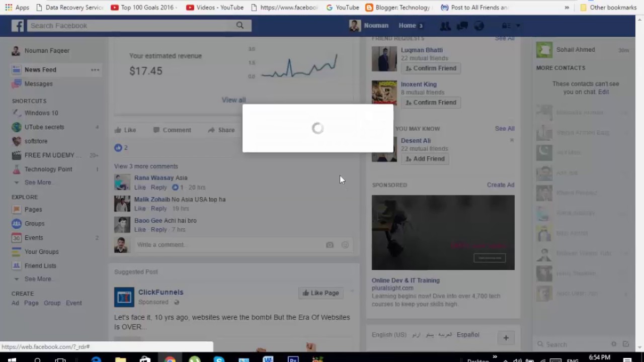Image resolution: width=644 pixels, height=362 pixels.
Task: Click the Like thumbs-up on the post
Action: [125, 130]
